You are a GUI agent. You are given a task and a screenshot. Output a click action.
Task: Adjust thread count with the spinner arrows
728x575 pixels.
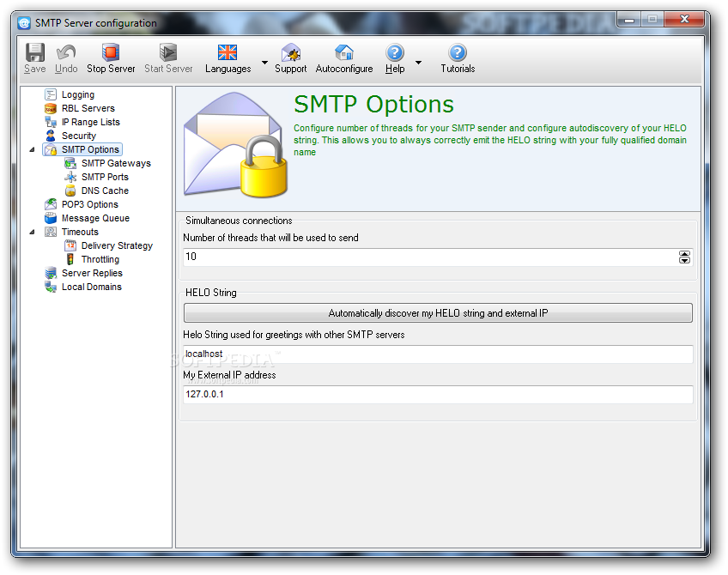tap(684, 257)
